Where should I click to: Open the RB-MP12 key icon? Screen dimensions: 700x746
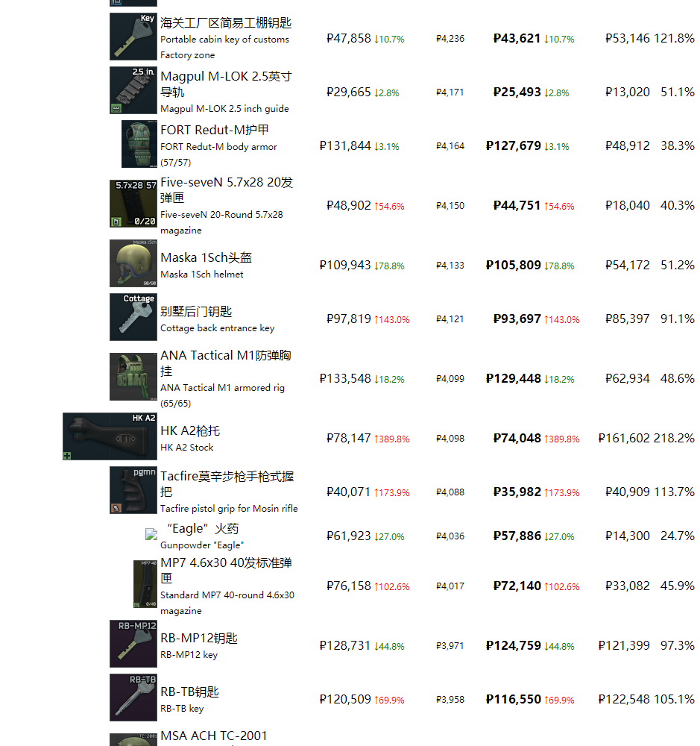(x=133, y=644)
